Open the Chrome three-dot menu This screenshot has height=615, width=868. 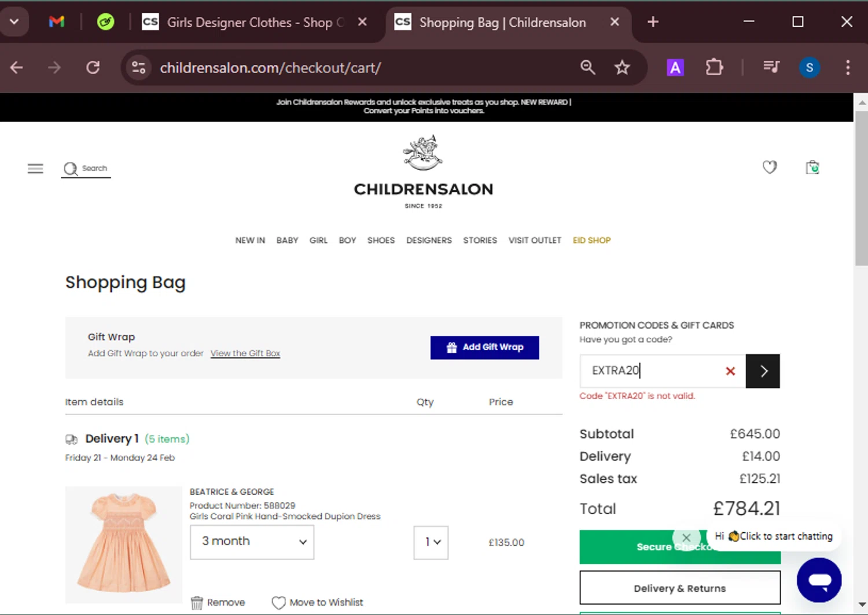848,68
